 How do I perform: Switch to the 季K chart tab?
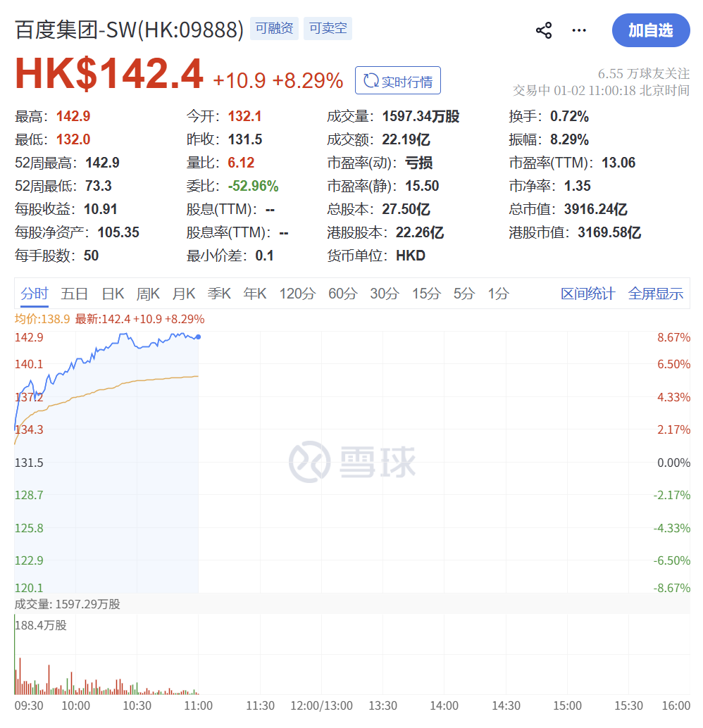click(x=219, y=294)
